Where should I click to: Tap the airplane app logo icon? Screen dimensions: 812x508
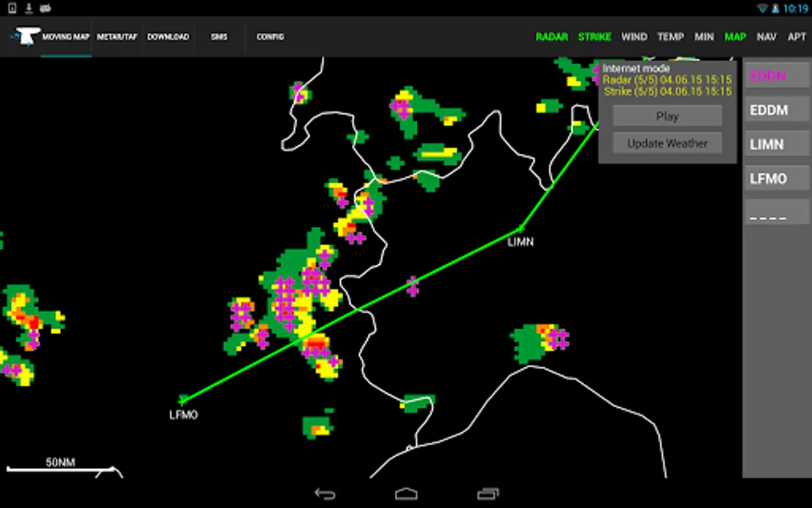point(25,37)
